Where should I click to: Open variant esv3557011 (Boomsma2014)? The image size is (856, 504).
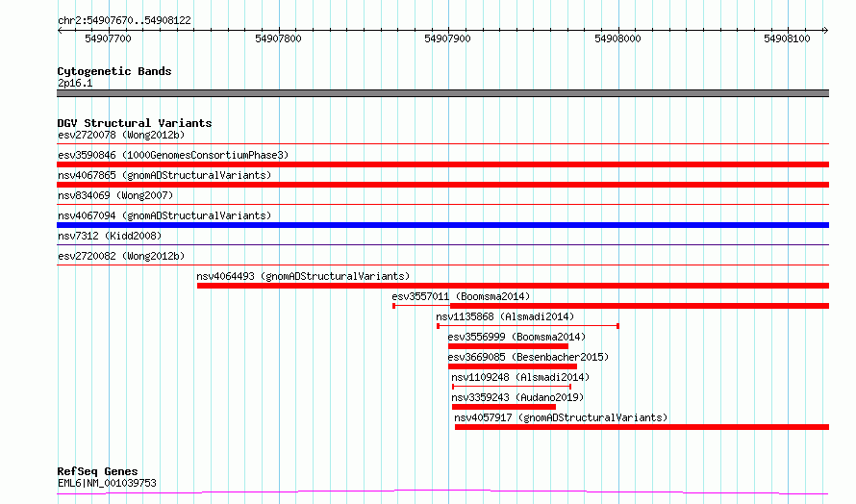pyautogui.click(x=461, y=296)
